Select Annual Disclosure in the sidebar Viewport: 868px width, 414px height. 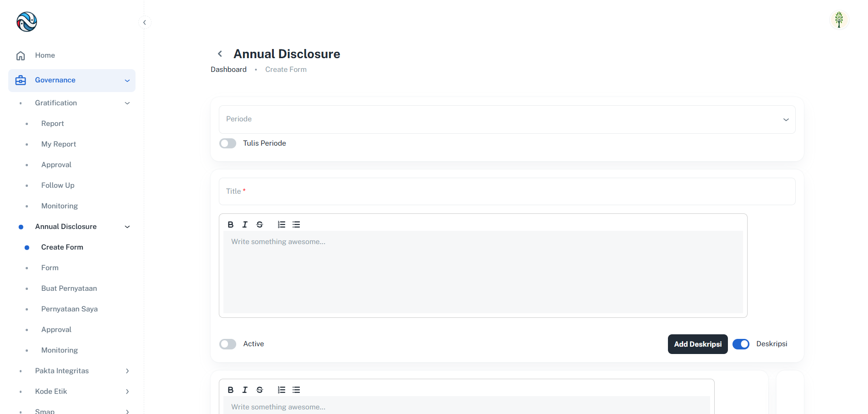point(66,227)
